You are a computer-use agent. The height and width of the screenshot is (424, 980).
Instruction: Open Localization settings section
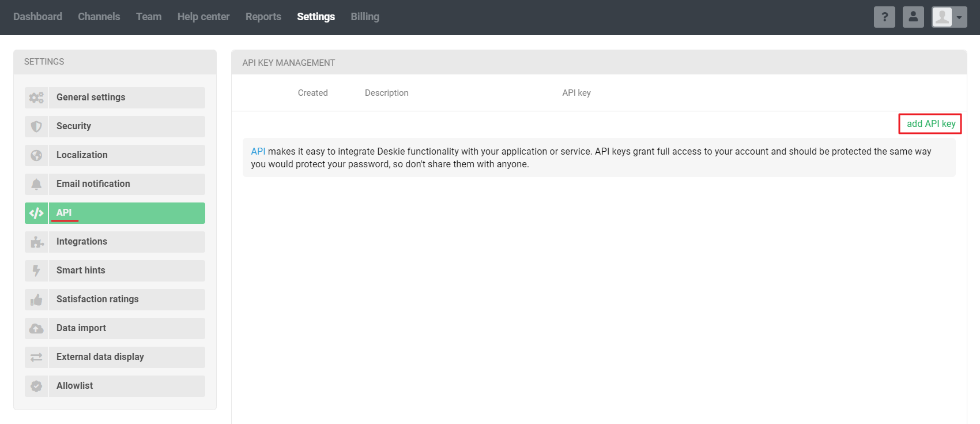(115, 155)
